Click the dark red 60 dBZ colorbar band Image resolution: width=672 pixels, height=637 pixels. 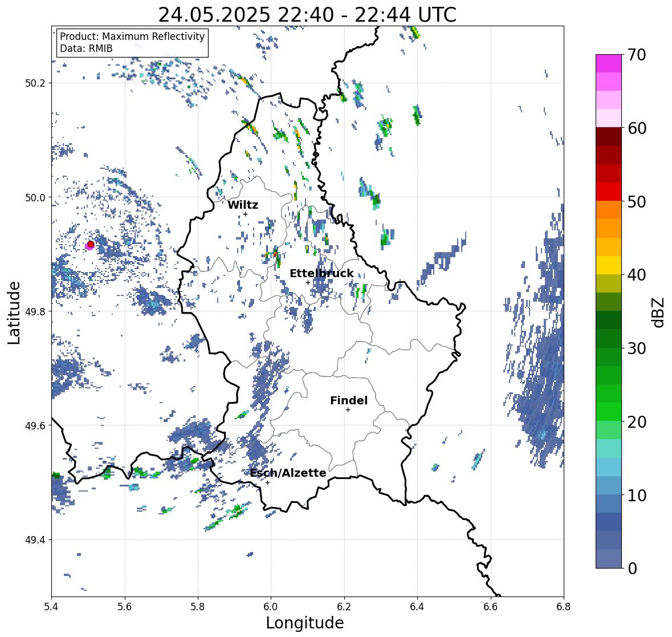609,137
